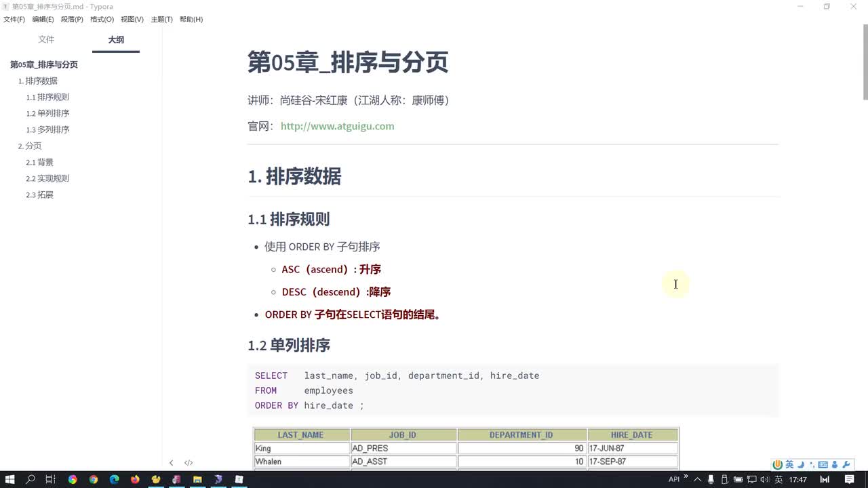Switch sidebar to the 大纲 tab

[x=116, y=40]
